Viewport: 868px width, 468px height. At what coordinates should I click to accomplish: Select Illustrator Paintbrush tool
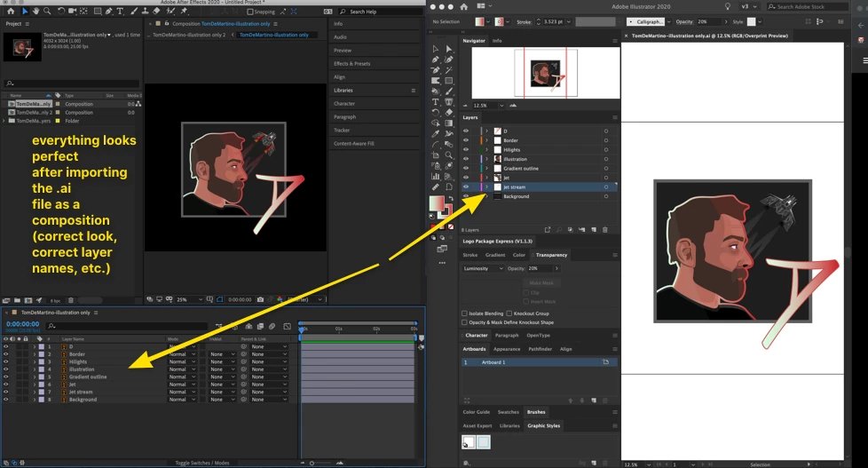pyautogui.click(x=449, y=91)
